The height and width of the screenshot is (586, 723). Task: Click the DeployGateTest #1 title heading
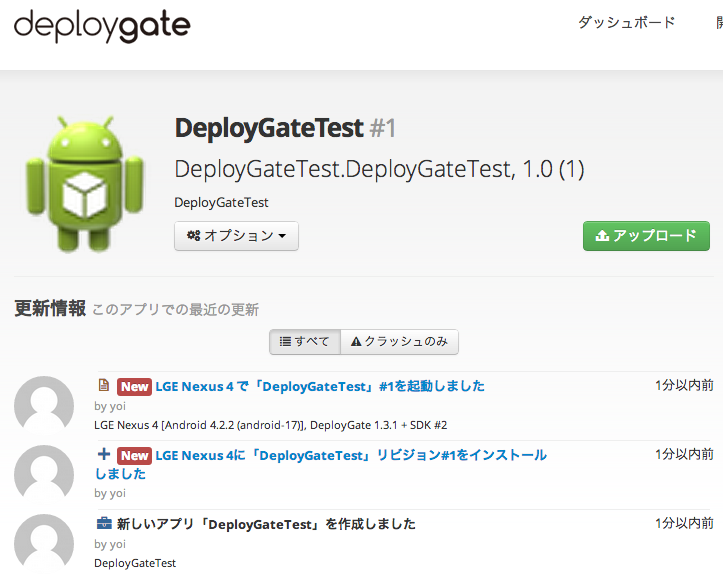285,128
